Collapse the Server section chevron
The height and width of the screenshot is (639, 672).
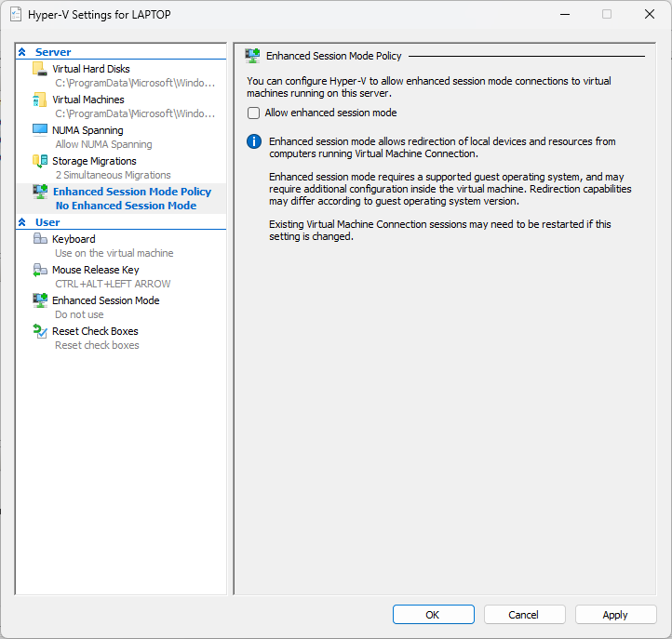coord(22,52)
